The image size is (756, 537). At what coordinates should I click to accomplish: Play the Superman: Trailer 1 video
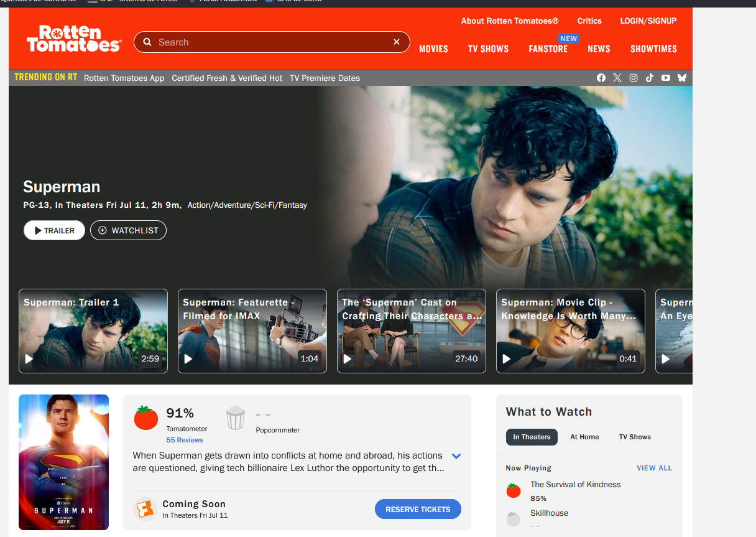(x=93, y=331)
